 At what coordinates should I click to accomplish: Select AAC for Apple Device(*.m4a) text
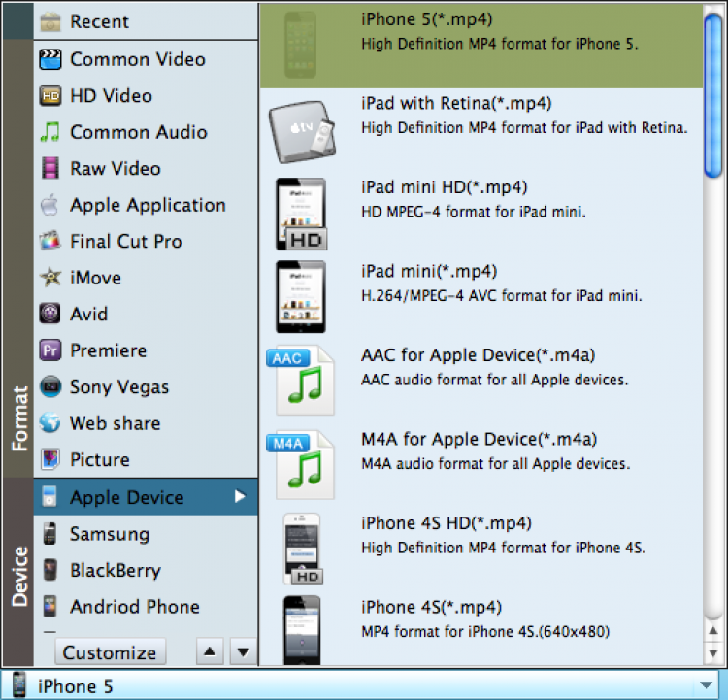pyautogui.click(x=479, y=355)
